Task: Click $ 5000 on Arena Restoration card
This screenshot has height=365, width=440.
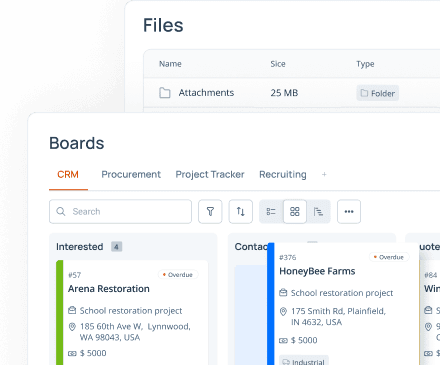Action: point(93,353)
